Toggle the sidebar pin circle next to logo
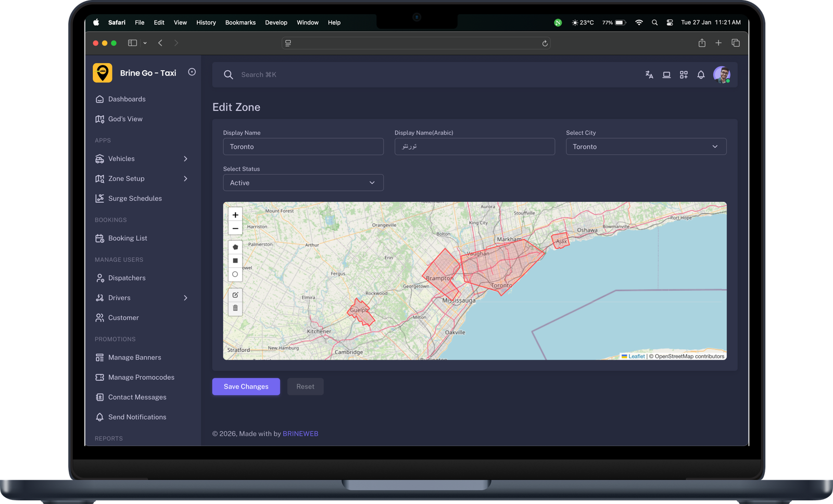Image resolution: width=833 pixels, height=504 pixels. 192,72
